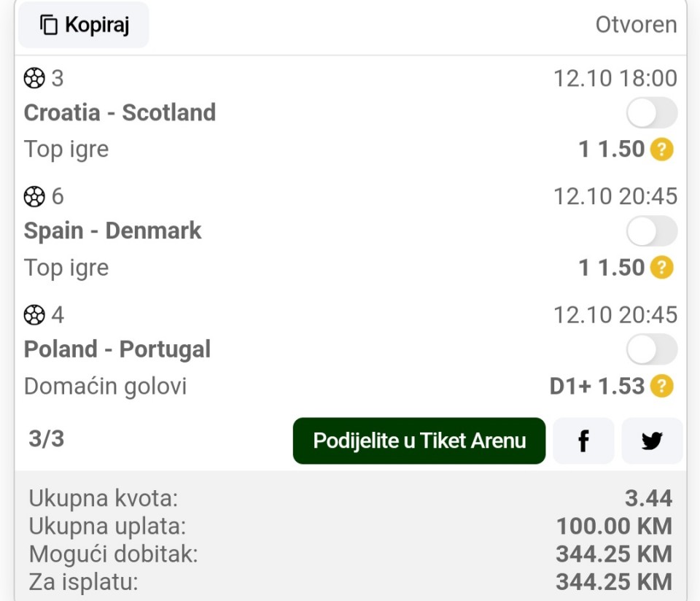
Task: Enable the Poland - Portugal switch
Action: [x=651, y=350]
